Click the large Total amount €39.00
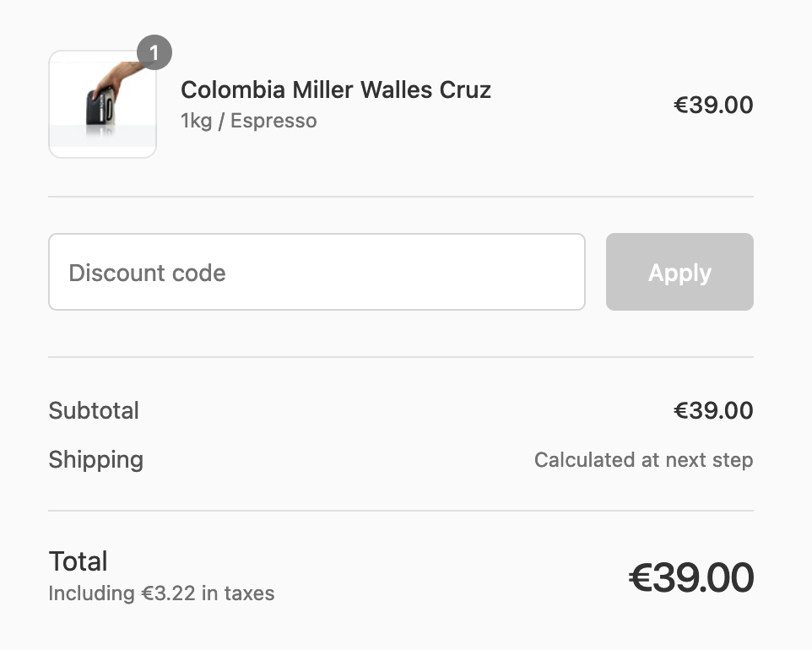 [x=690, y=578]
